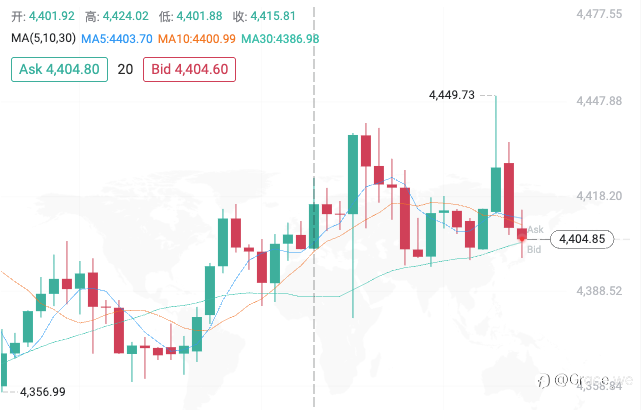Click the Bid 4,404.60 button
641x410 pixels.
(x=189, y=69)
